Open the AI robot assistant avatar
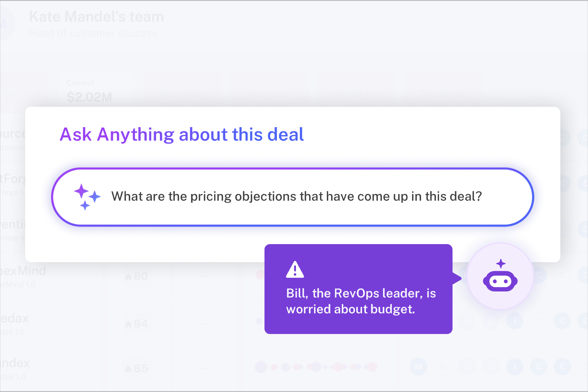This screenshot has height=392, width=588. point(500,276)
